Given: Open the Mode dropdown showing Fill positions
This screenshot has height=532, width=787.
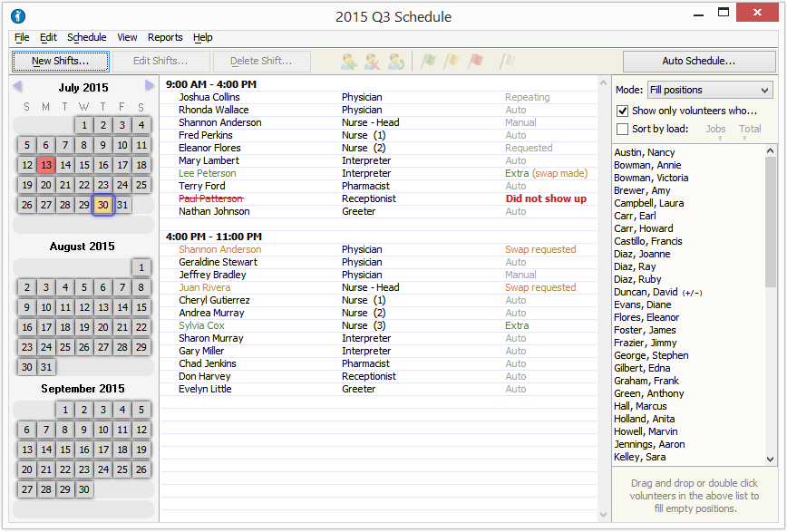Looking at the screenshot, I should coord(710,90).
